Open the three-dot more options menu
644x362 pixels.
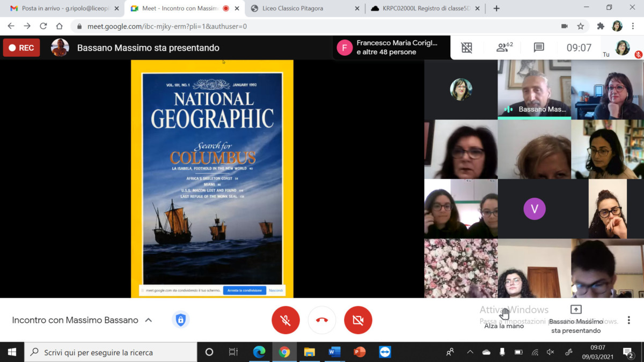[628, 320]
